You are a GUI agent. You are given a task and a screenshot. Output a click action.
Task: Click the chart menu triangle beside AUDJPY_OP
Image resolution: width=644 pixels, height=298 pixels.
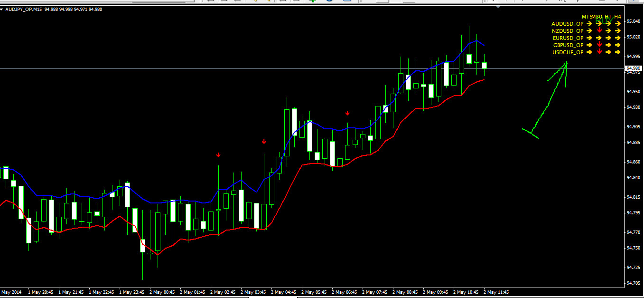2,9
